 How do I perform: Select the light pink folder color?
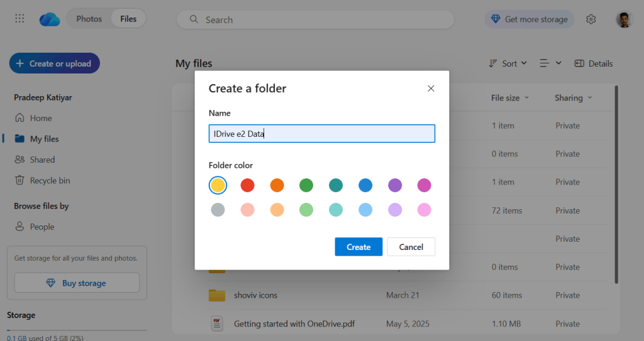coord(425,210)
